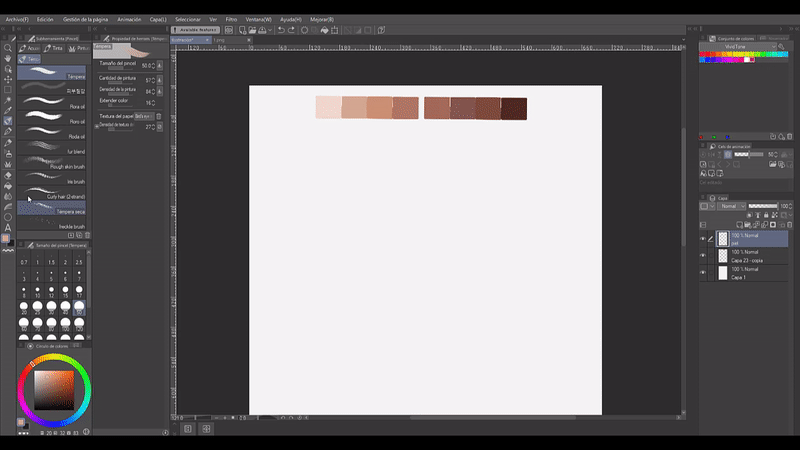The width and height of the screenshot is (800, 450).
Task: Select the Brush tool in toolbar
Action: pos(8,121)
